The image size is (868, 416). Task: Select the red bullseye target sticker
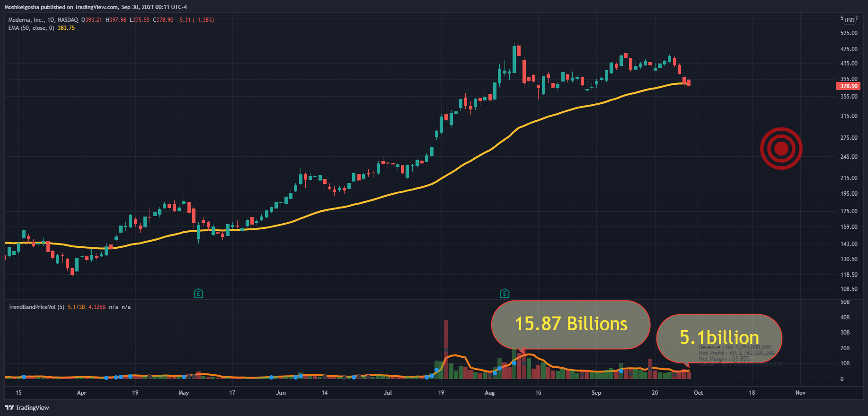tap(781, 148)
